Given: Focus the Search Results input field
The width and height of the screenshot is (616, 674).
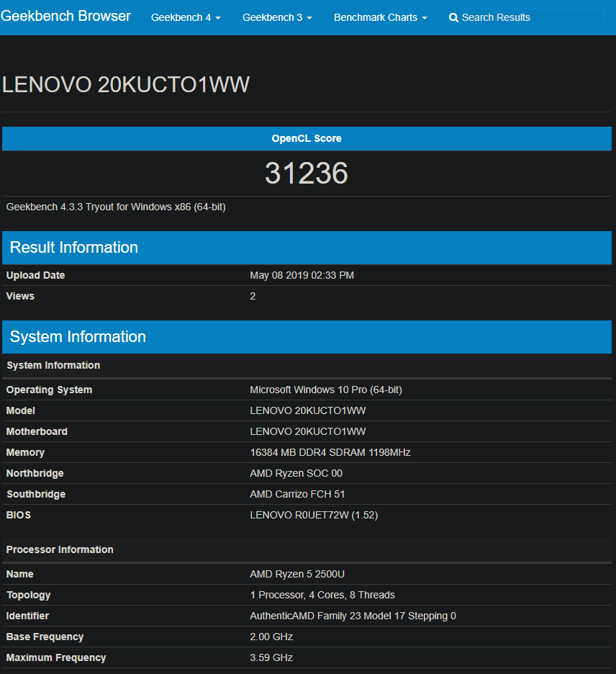Looking at the screenshot, I should point(533,17).
